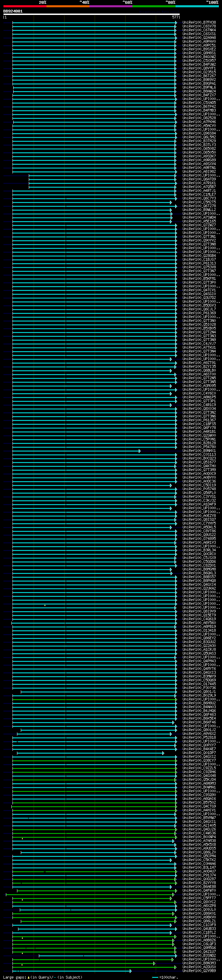Select hit UniRef100_B6T267

[x=199, y=76]
